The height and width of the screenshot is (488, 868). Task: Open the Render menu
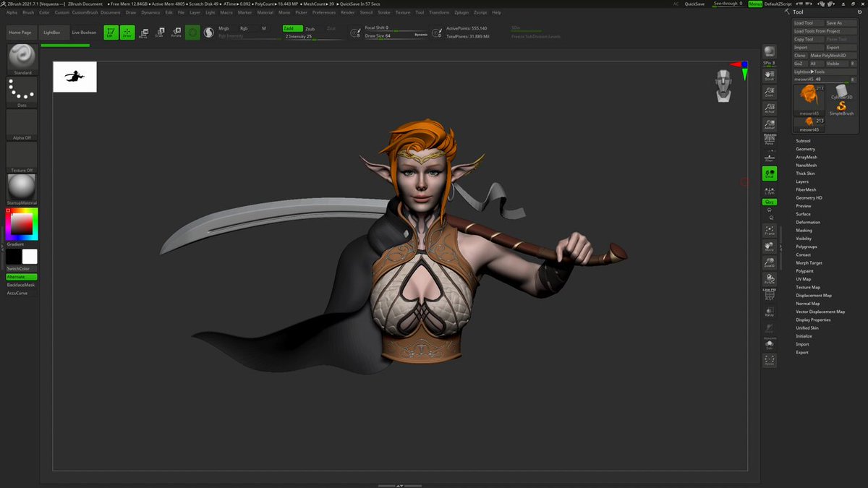(348, 12)
